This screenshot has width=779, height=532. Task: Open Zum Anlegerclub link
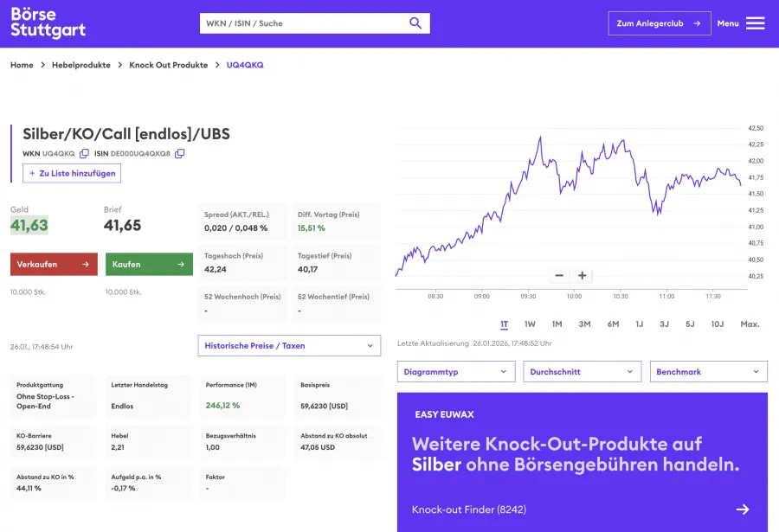(659, 23)
